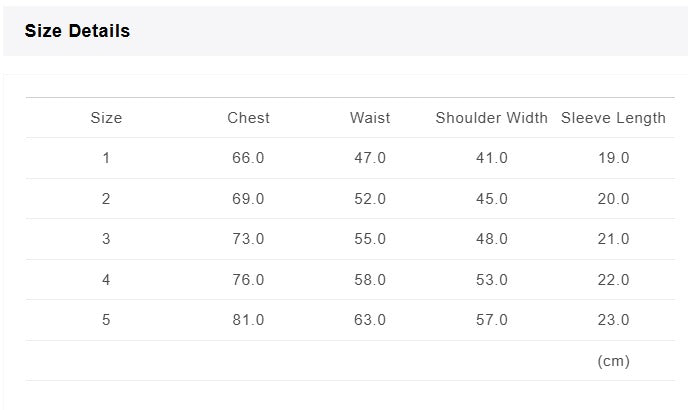Click the Sleeve Length column header
This screenshot has width=688, height=410.
click(x=613, y=118)
